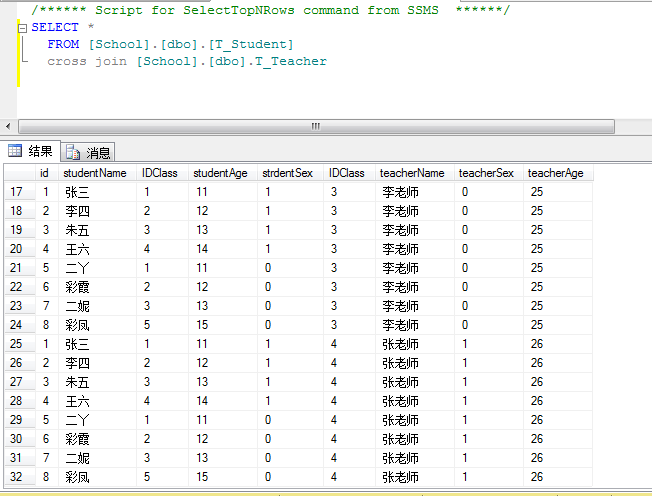Select row header 32

20,477
